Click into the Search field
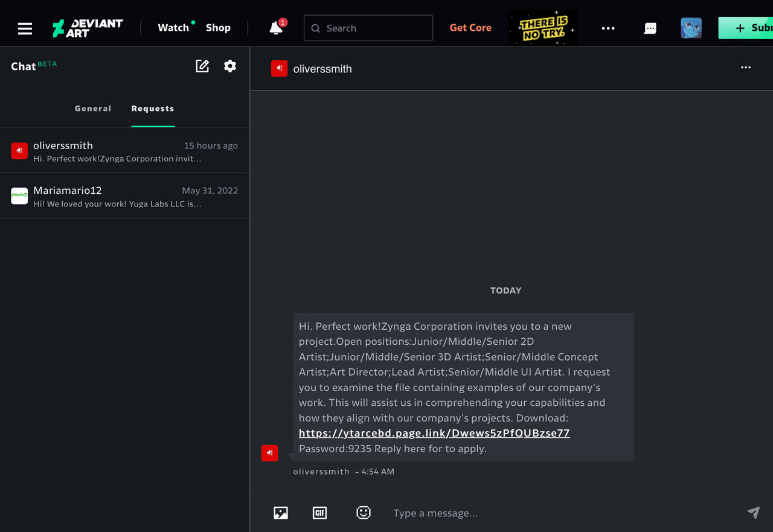 [x=368, y=28]
